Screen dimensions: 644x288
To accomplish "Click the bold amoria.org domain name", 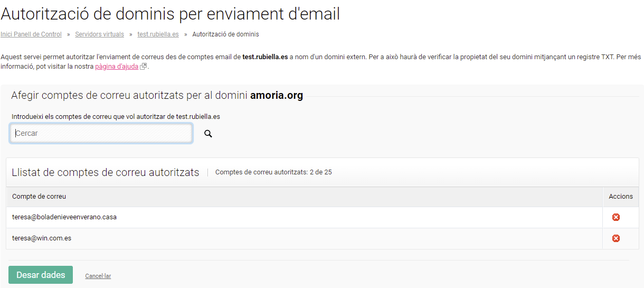I will (277, 96).
